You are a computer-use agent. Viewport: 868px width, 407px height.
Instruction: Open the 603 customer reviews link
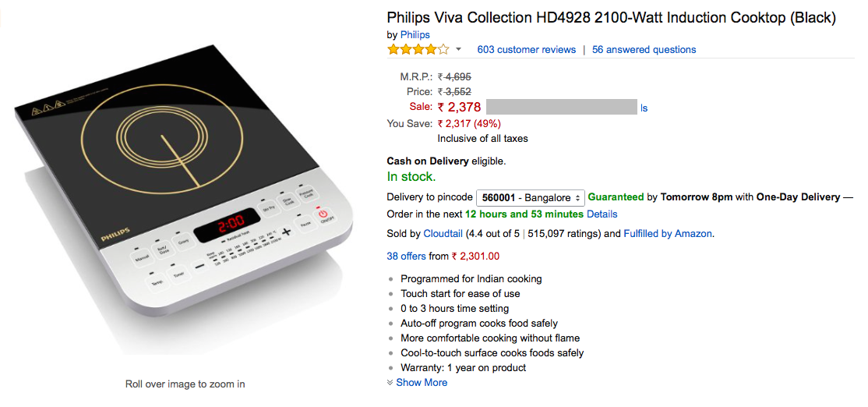[526, 50]
